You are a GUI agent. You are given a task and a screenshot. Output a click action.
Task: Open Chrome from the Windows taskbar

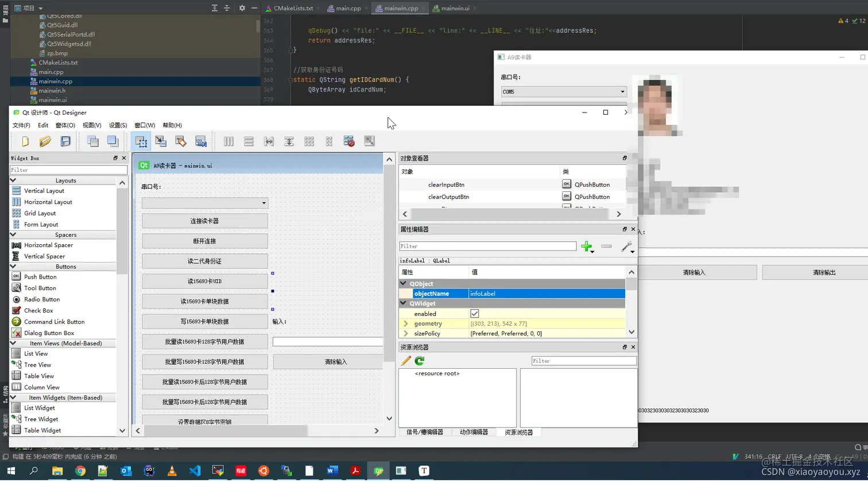click(x=80, y=471)
